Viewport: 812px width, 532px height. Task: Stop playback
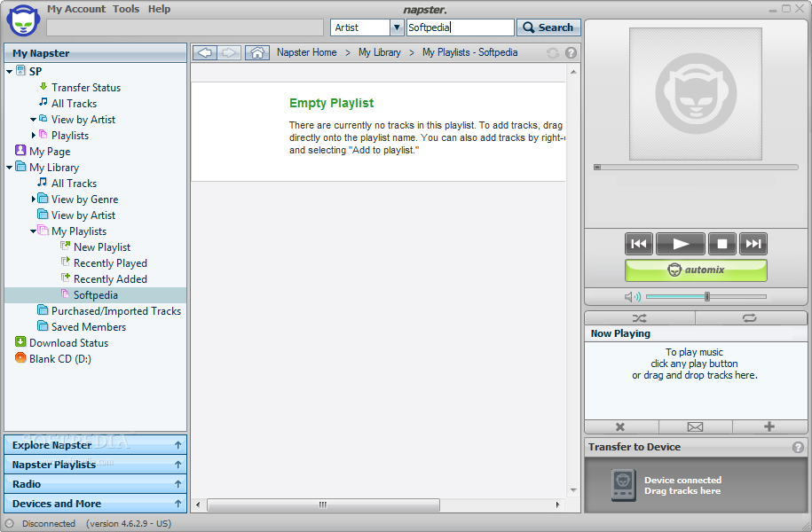click(x=721, y=244)
